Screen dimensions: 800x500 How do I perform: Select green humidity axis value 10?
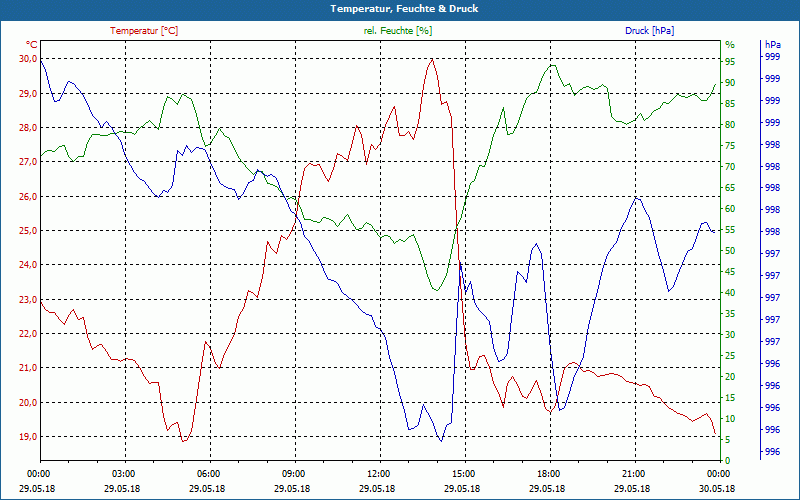coord(730,419)
